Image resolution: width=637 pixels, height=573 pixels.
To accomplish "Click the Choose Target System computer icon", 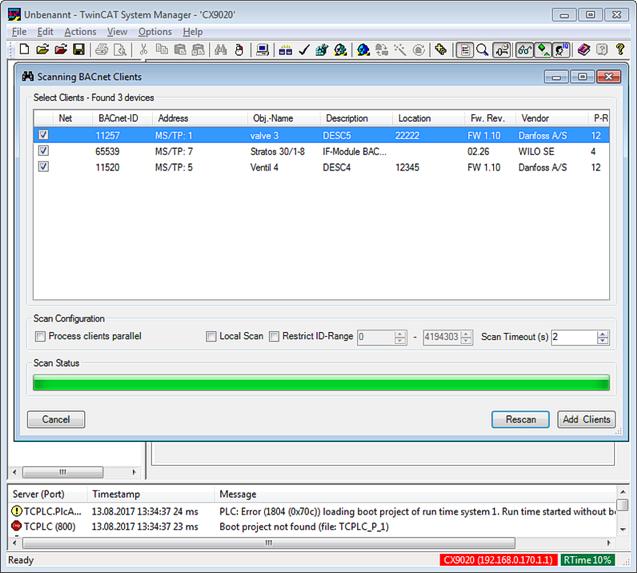I will pos(262,50).
